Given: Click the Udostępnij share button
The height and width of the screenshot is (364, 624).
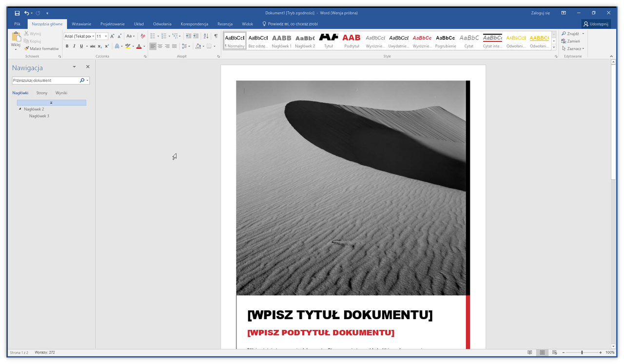Looking at the screenshot, I should tap(596, 24).
